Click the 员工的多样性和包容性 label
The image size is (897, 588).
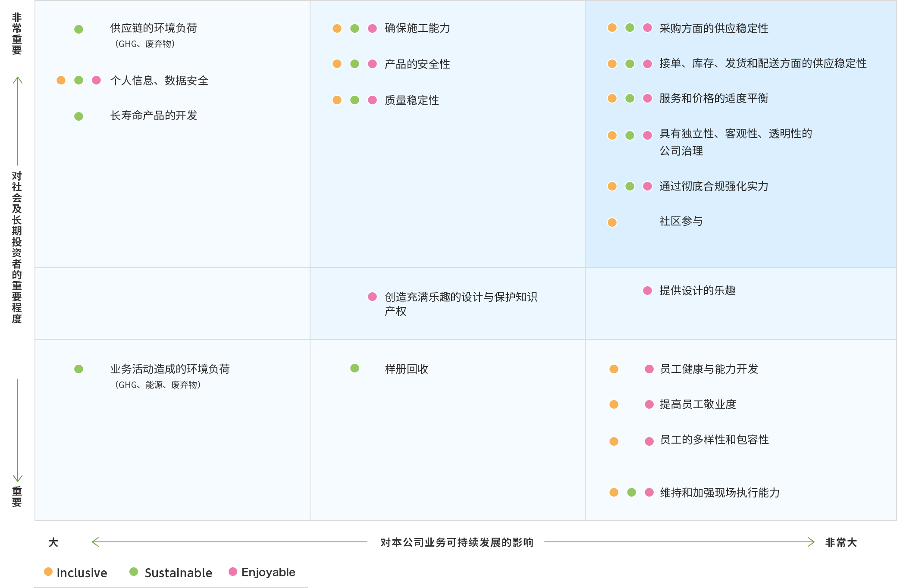pos(714,440)
